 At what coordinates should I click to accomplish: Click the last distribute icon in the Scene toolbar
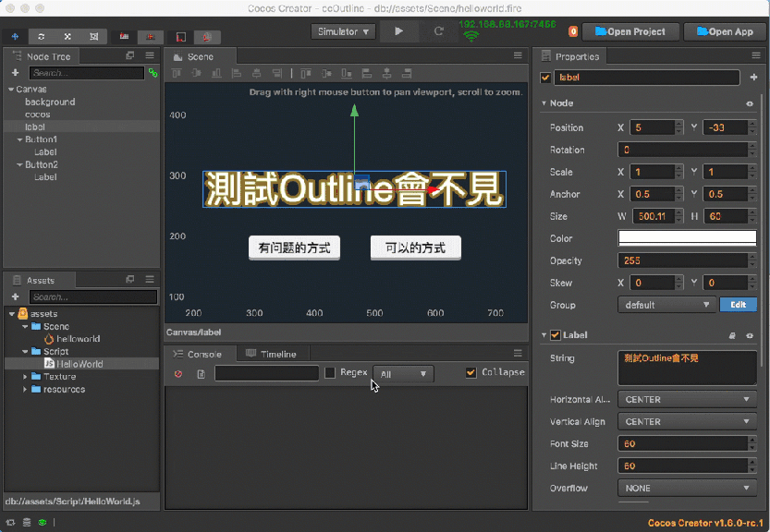pyautogui.click(x=407, y=74)
